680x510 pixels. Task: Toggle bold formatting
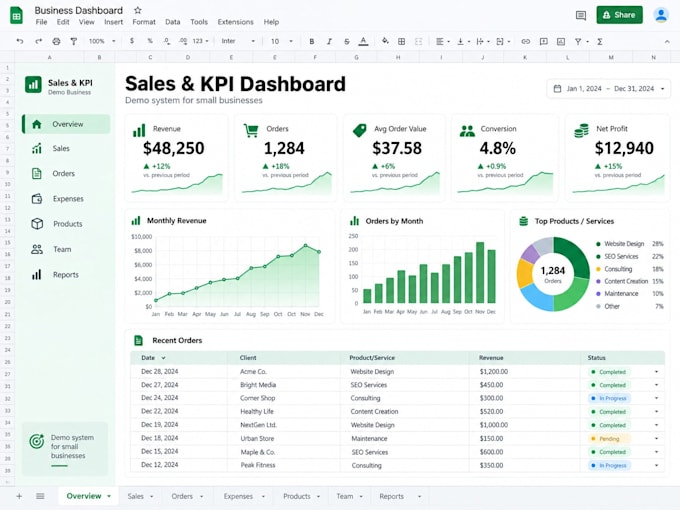[x=311, y=41]
